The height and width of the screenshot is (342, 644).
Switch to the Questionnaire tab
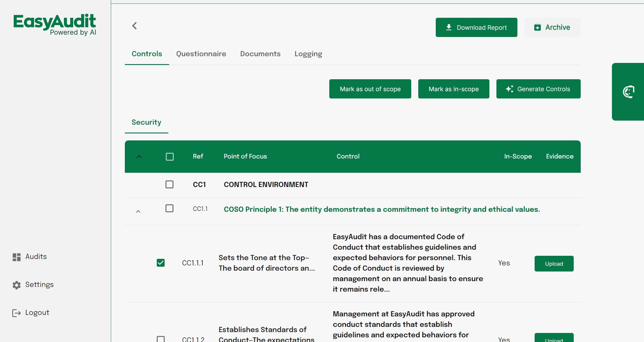tap(201, 54)
